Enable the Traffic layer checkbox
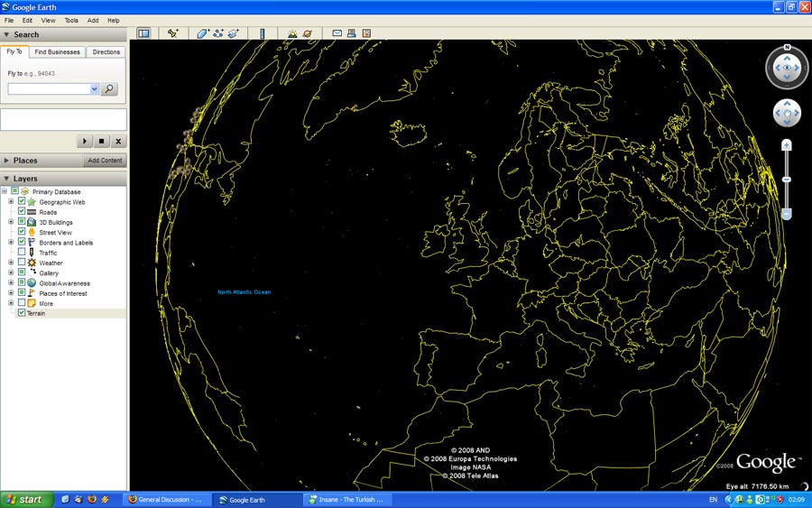Screen dimensions: 812x508 (22, 252)
